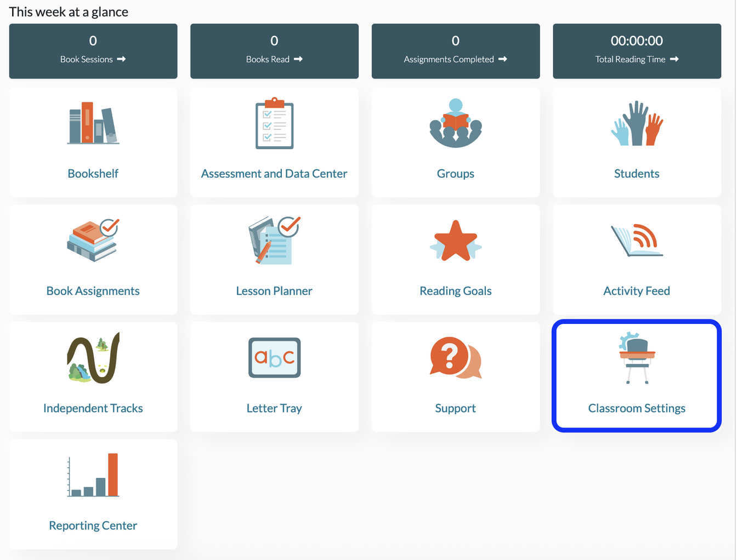The height and width of the screenshot is (560, 737).
Task: Click the 'This week at a glance' heading
Action: (x=69, y=12)
